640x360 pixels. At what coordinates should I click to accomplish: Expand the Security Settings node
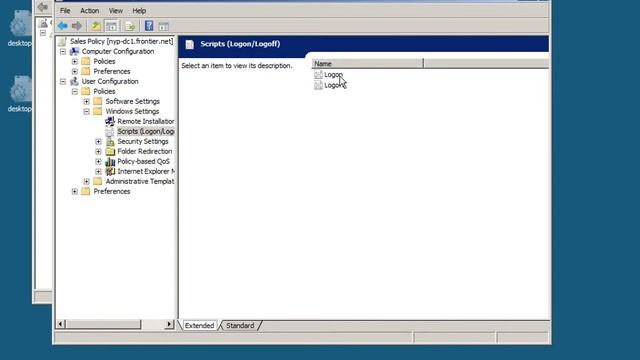point(98,141)
